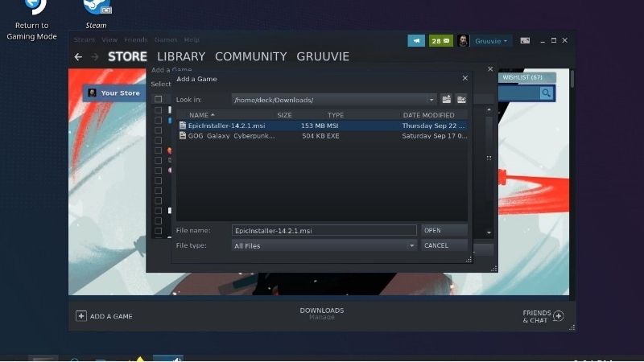Create a new folder with folder icon
The width and height of the screenshot is (644, 362).
pyautogui.click(x=461, y=100)
